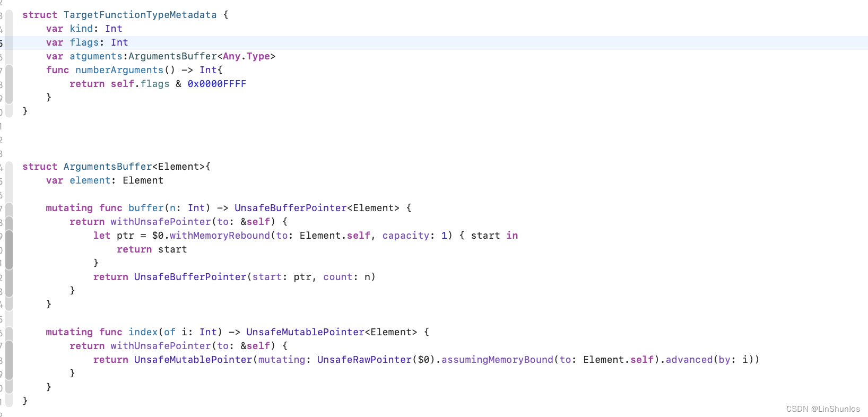Click 'kind' in the var declaration
The image size is (868, 417).
pos(81,29)
